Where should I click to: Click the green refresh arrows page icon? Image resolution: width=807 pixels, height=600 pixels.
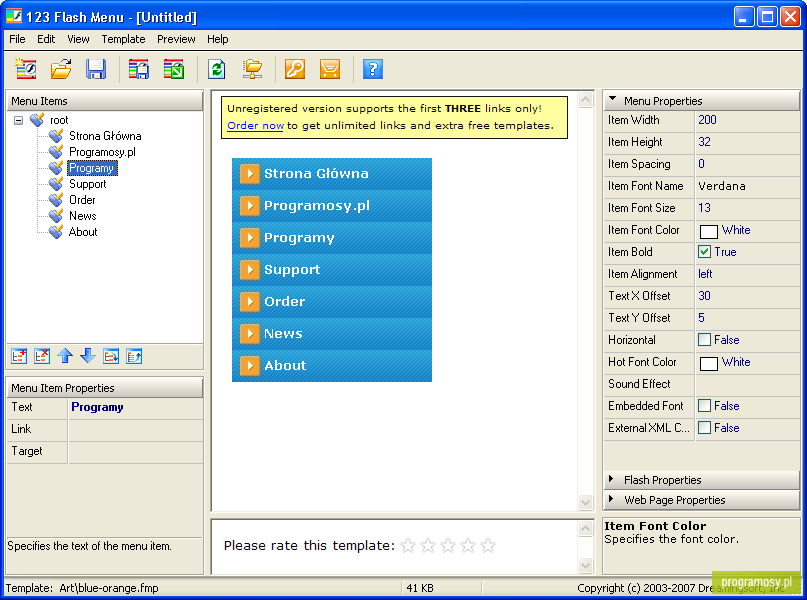pyautogui.click(x=217, y=69)
